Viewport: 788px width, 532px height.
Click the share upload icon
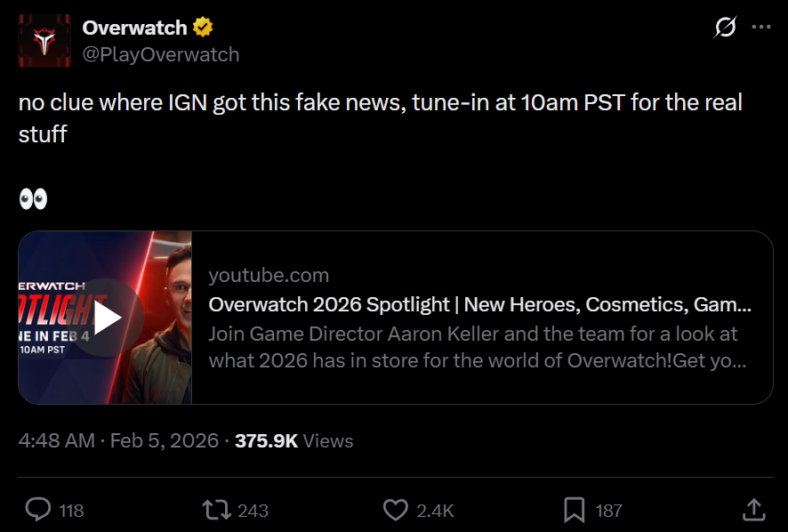click(x=753, y=510)
